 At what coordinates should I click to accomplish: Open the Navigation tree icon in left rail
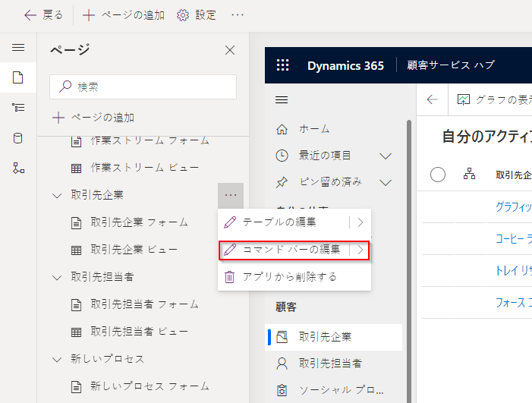click(18, 108)
